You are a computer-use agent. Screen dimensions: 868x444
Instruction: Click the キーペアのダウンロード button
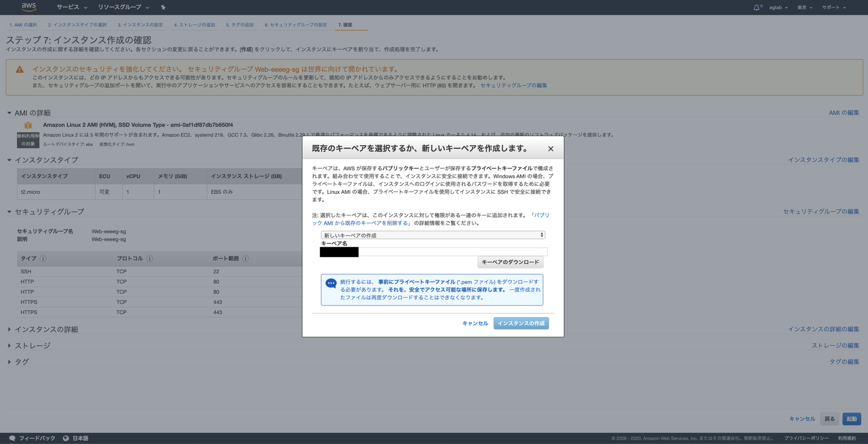point(510,262)
